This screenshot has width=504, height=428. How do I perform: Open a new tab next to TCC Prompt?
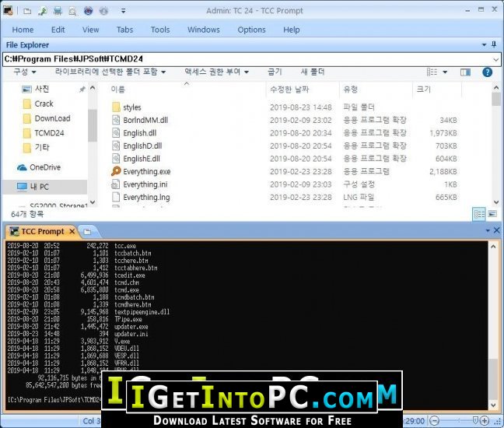[87, 231]
